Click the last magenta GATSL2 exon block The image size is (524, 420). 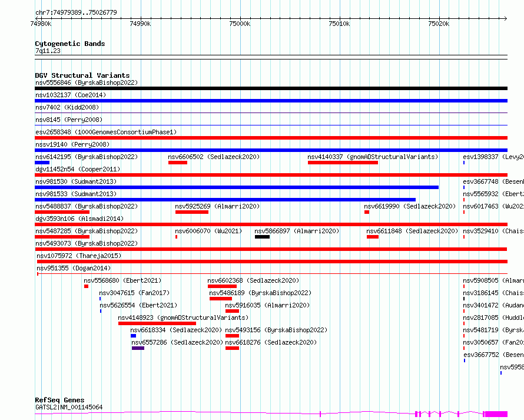[x=496, y=414]
